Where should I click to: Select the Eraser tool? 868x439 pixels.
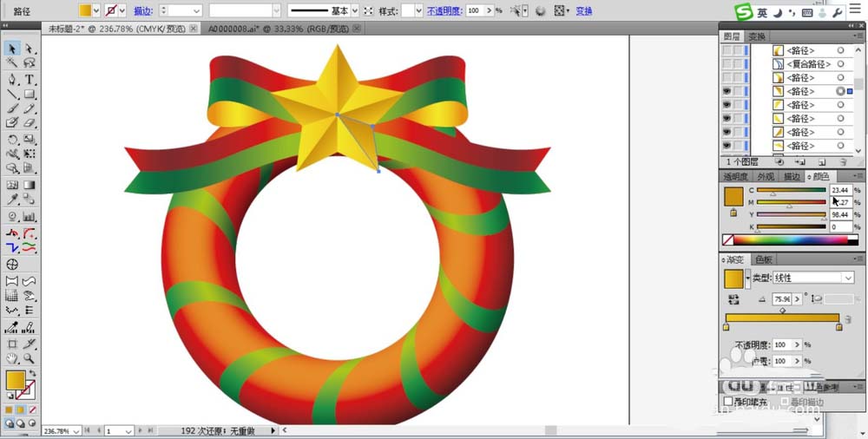click(30, 123)
